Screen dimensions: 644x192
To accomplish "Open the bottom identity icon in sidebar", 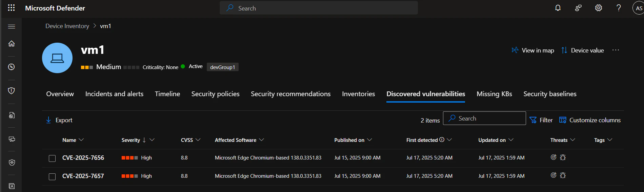I will (x=12, y=186).
